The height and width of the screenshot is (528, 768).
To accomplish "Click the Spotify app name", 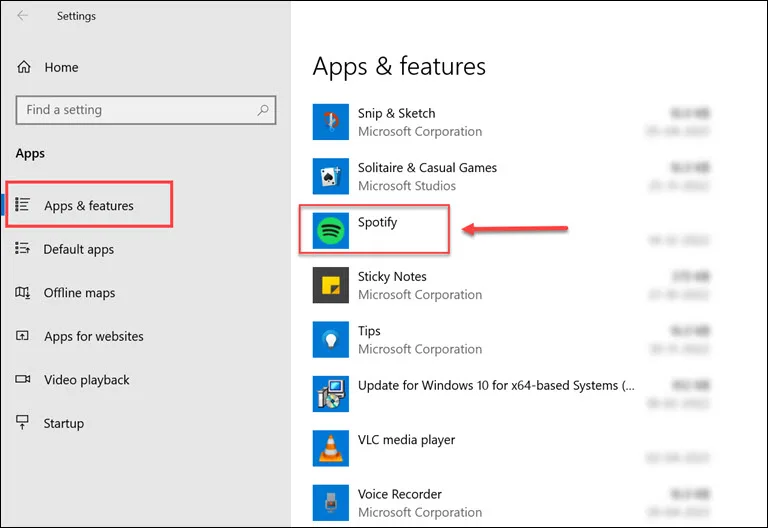I will (x=377, y=222).
